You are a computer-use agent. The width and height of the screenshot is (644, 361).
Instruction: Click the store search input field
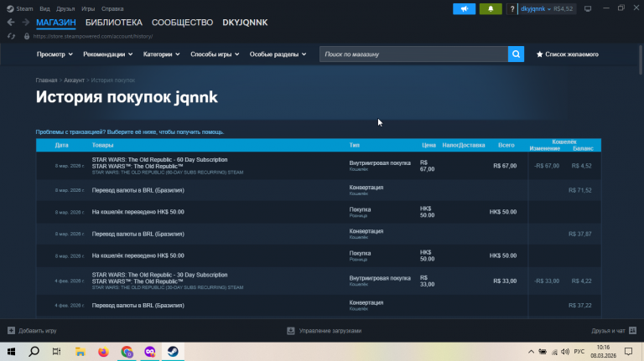413,54
